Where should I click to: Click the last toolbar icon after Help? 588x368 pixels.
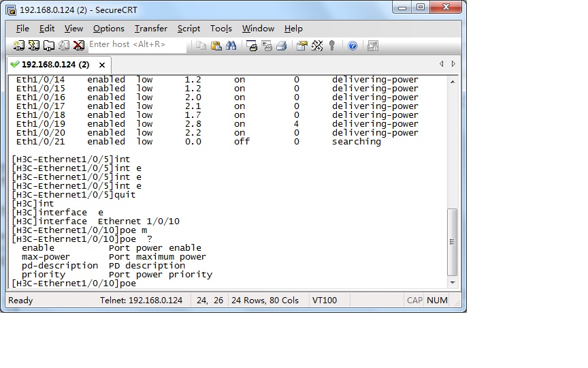pos(373,46)
